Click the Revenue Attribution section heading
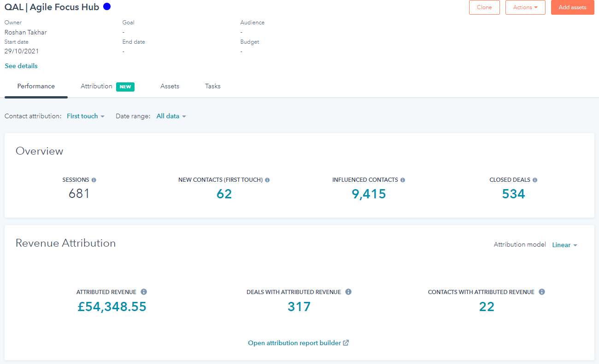Image resolution: width=599 pixels, height=364 pixels. [x=65, y=243]
